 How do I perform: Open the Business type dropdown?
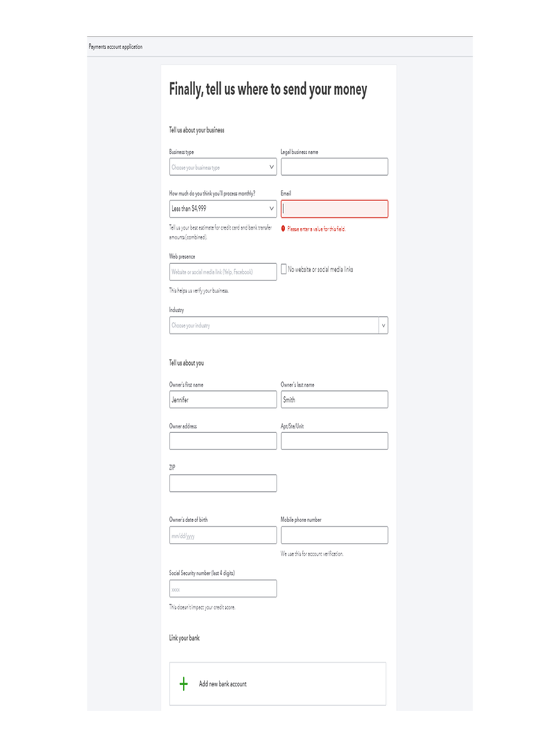[222, 167]
